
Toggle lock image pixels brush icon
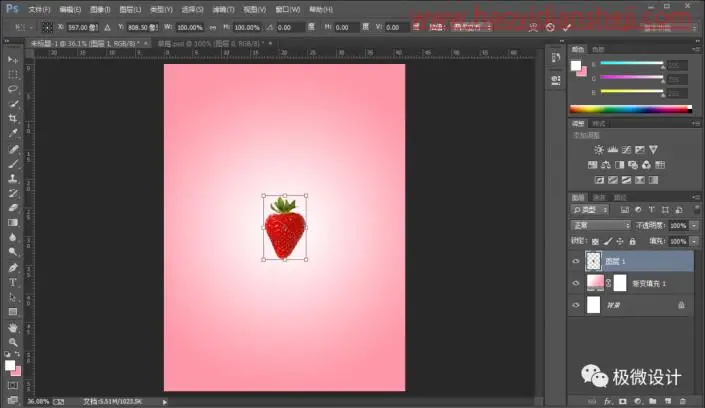coord(608,242)
